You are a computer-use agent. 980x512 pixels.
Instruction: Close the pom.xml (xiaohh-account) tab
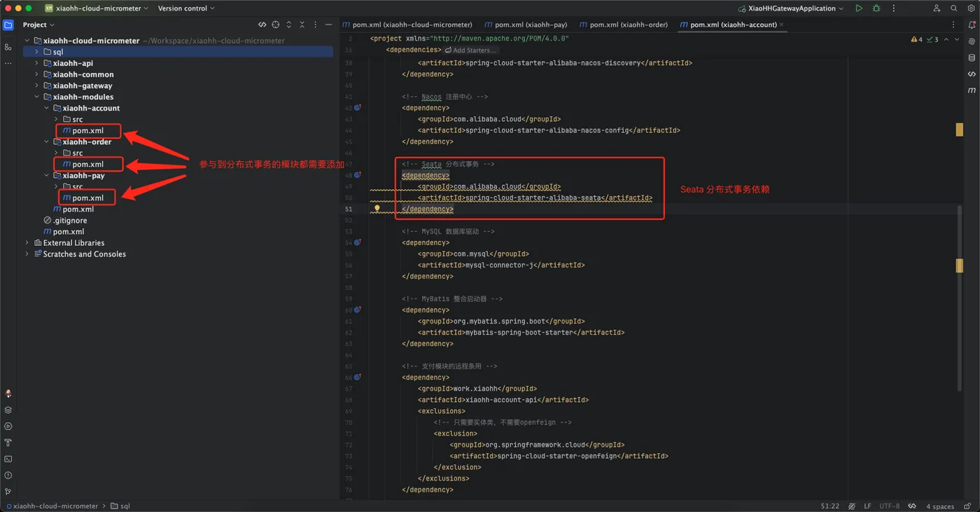point(781,25)
